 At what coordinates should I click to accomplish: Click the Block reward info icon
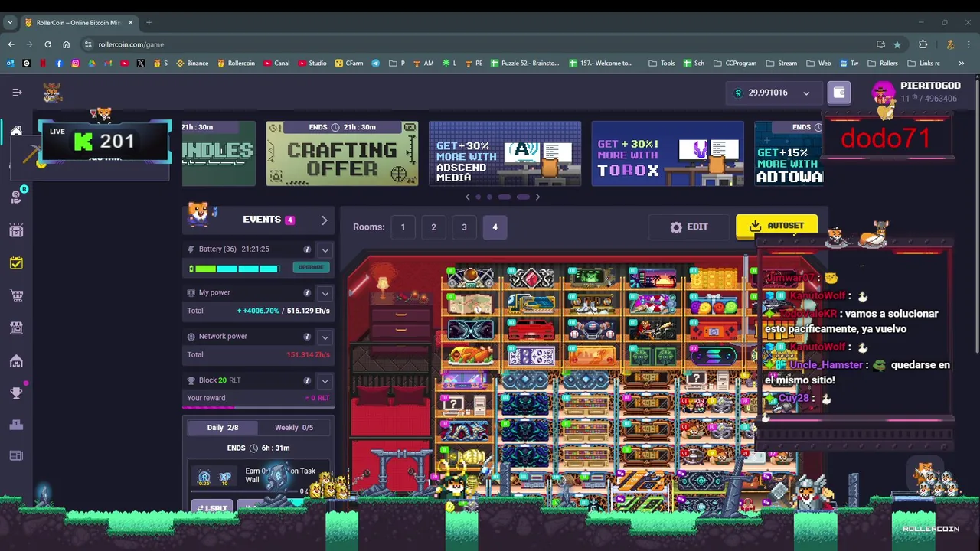click(307, 380)
